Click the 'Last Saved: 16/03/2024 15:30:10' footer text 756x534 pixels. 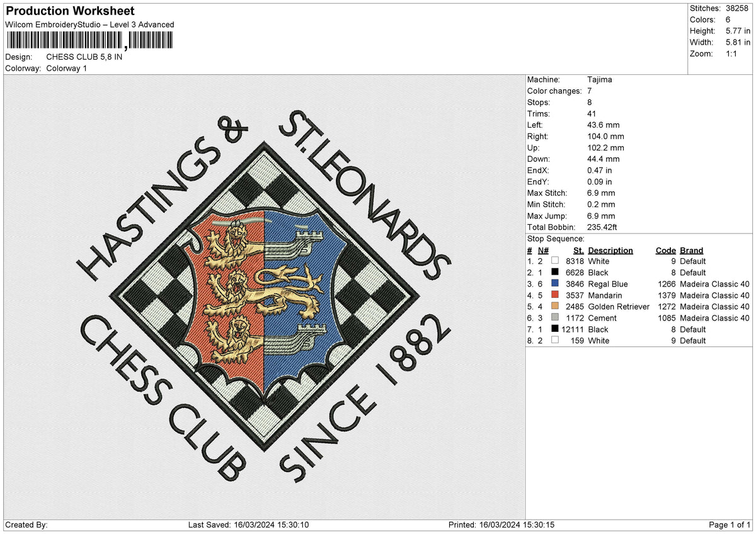tap(248, 525)
